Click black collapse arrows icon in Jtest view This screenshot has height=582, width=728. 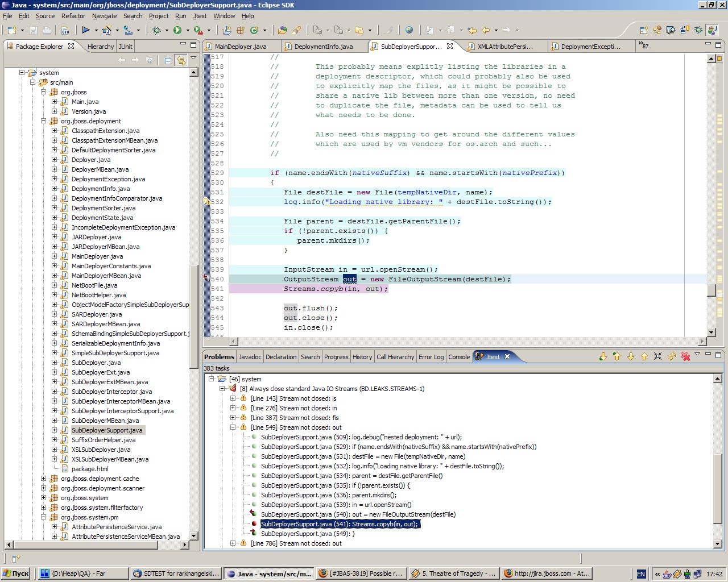pos(657,356)
